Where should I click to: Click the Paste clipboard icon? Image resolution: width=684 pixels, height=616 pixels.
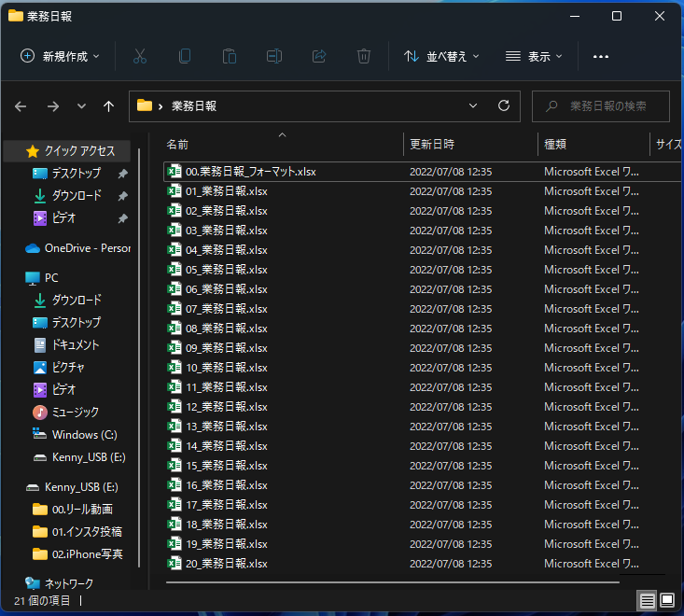(230, 56)
